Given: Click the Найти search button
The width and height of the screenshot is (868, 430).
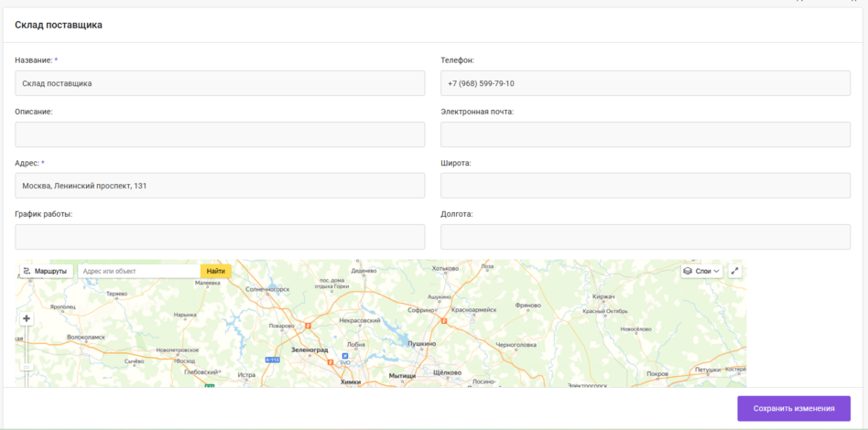Looking at the screenshot, I should point(215,271).
